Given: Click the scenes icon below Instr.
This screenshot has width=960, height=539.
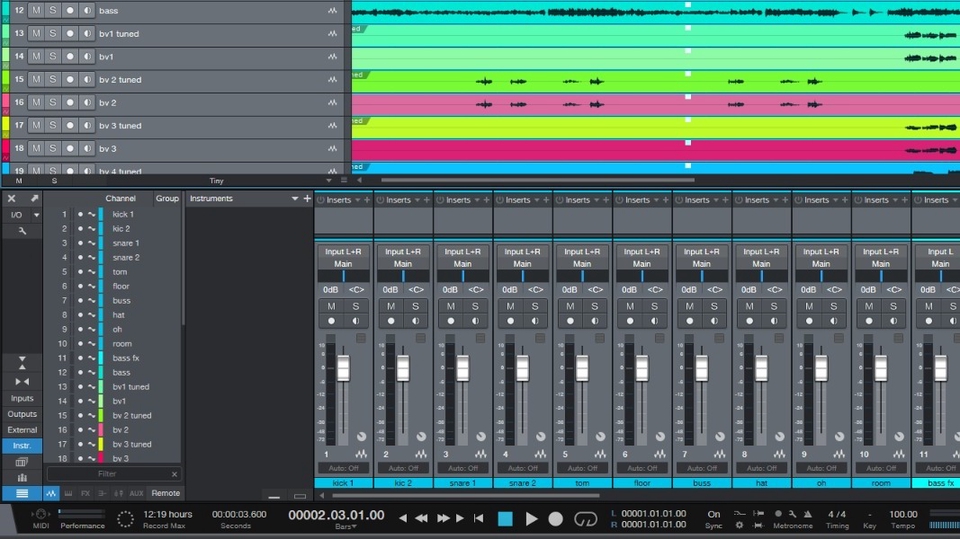Looking at the screenshot, I should click(x=22, y=462).
